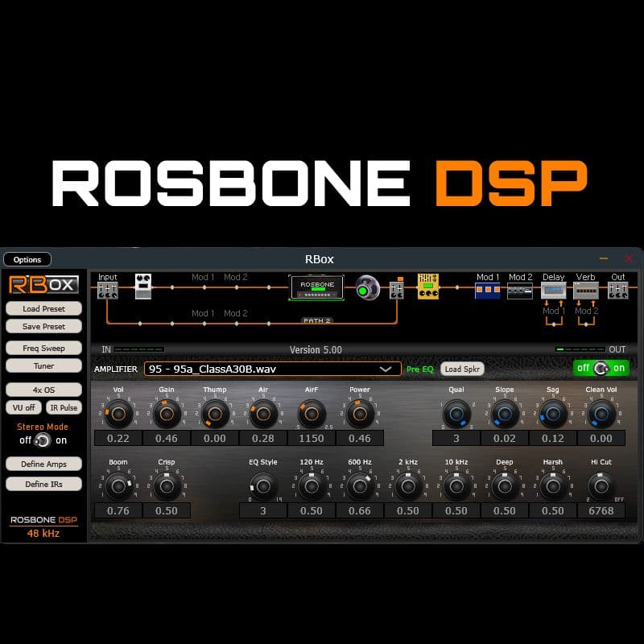Select the yellow EQ pedal icon

point(428,287)
